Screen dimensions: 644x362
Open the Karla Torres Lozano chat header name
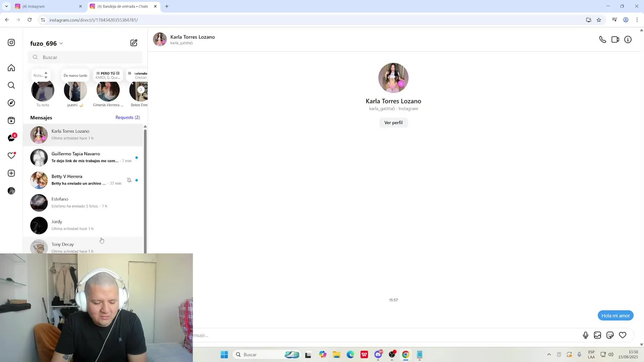(x=192, y=37)
